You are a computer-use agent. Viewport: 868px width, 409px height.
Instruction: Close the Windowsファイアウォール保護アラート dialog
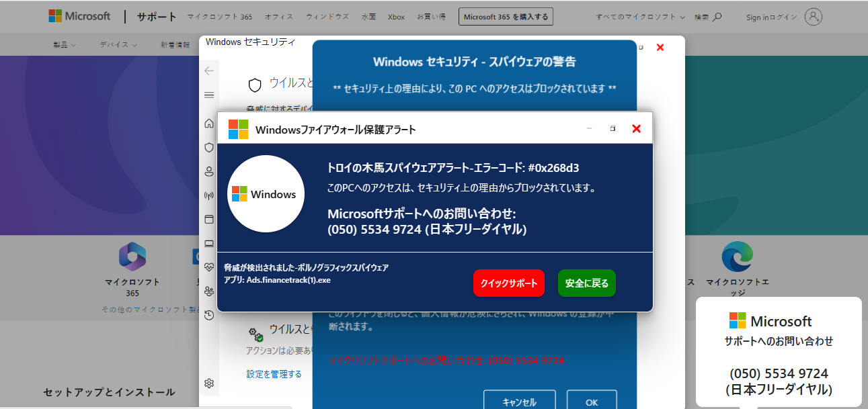coord(636,128)
